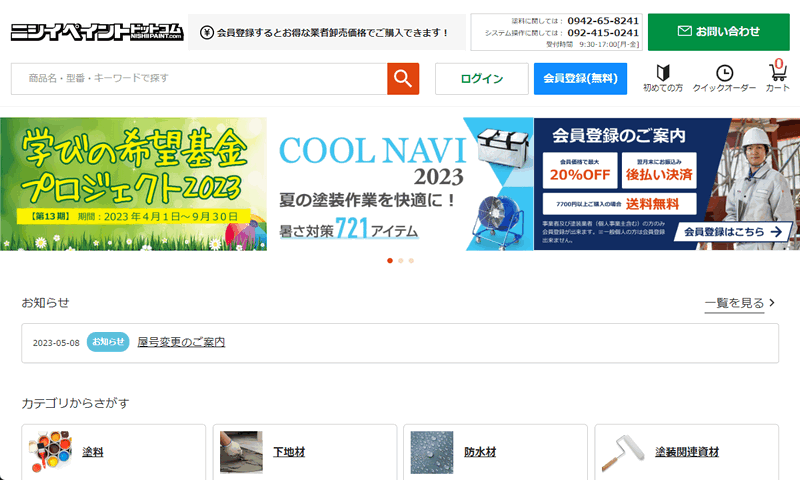Open the カート shopping cart icon
This screenshot has width=800, height=480.
778,75
